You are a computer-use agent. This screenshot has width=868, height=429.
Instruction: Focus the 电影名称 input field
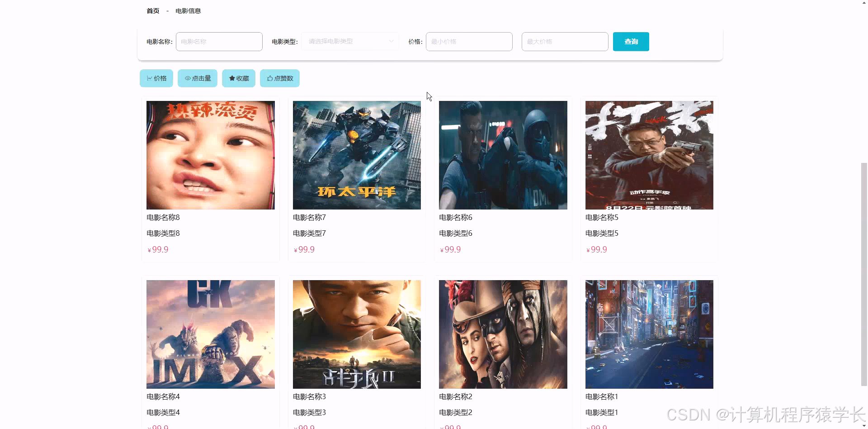click(219, 42)
